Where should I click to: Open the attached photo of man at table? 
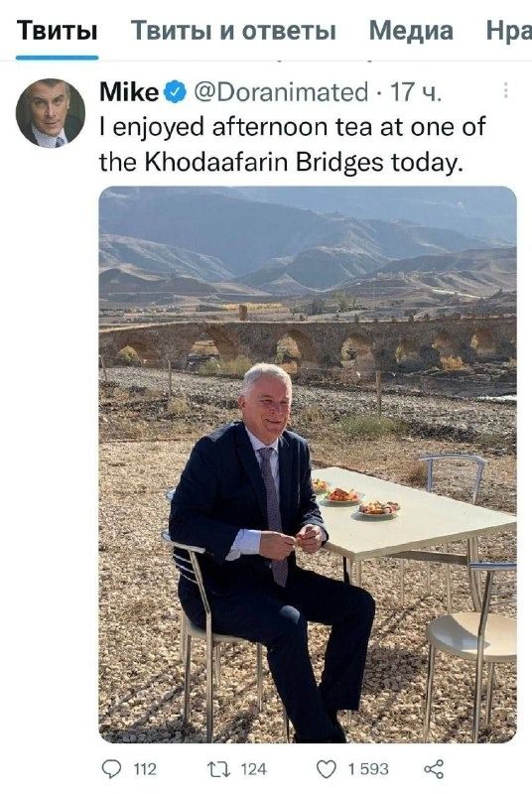(308, 464)
